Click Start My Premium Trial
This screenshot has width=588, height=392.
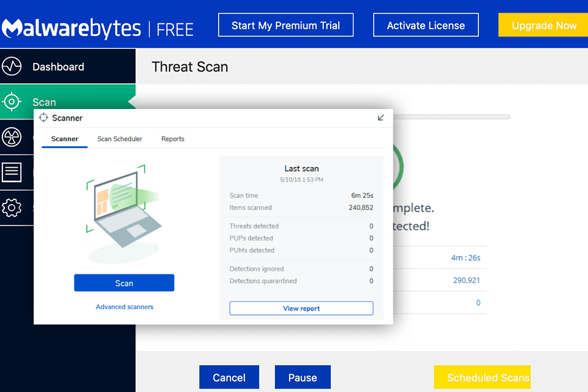click(285, 26)
